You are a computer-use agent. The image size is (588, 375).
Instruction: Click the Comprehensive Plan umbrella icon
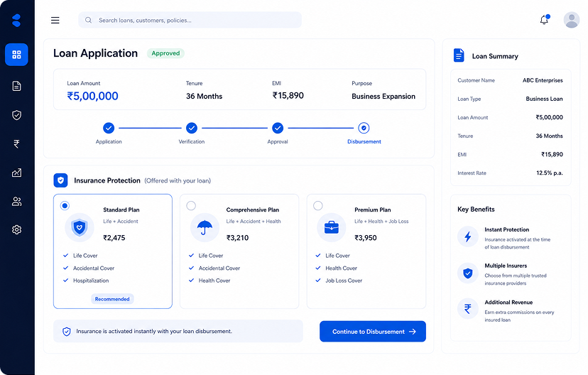click(x=205, y=227)
